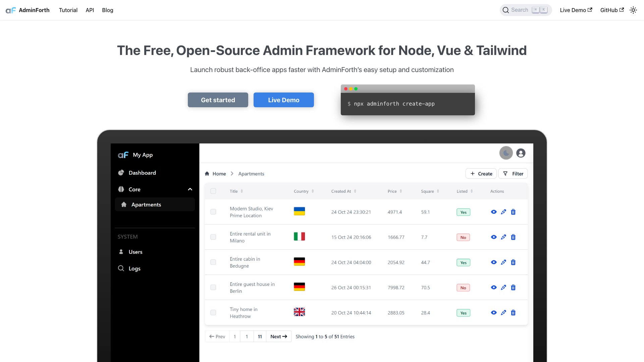Select Apartments in the sidebar
Viewport: 644px width, 362px height.
point(146,204)
